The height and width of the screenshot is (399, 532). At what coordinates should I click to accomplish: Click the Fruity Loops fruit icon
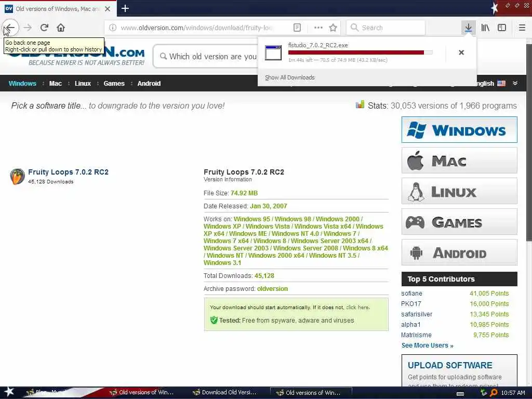click(17, 177)
